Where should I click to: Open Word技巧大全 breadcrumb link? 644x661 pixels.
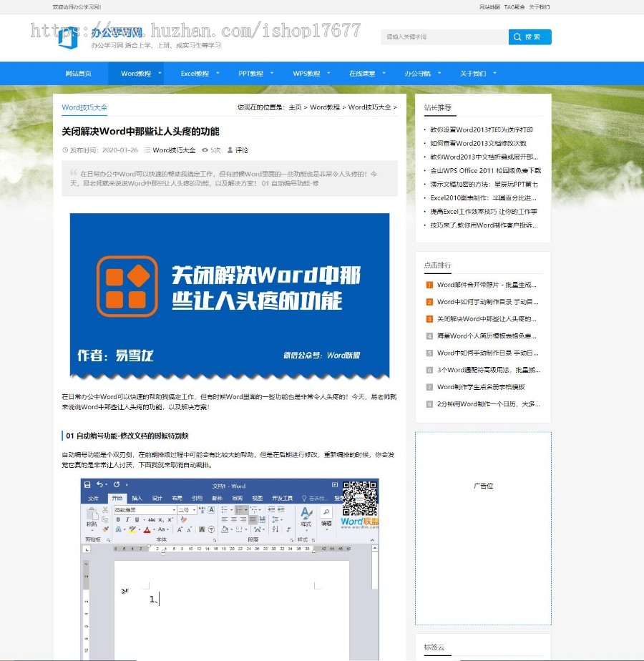tap(369, 107)
